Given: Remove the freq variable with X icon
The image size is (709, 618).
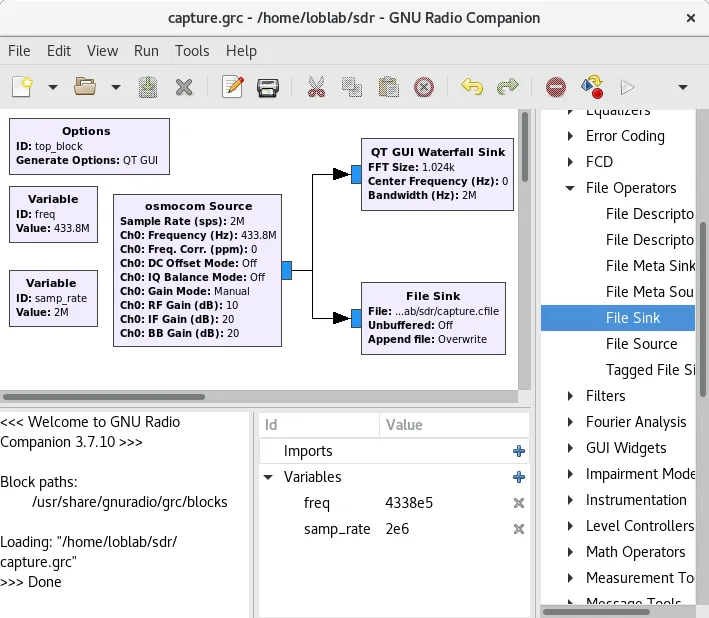Looking at the screenshot, I should pos(519,503).
